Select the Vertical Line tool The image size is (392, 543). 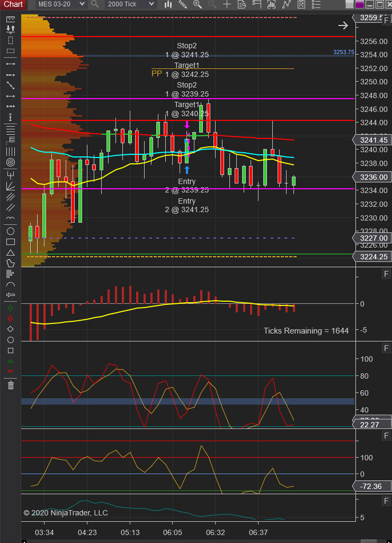(11, 117)
